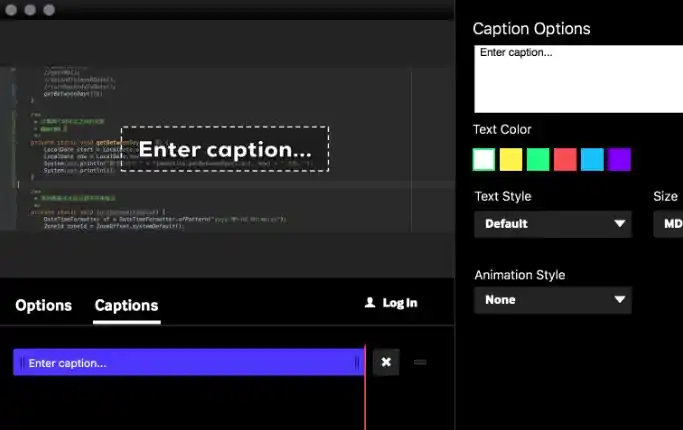This screenshot has width=683, height=430.
Task: Select the white text color swatch
Action: (x=484, y=159)
